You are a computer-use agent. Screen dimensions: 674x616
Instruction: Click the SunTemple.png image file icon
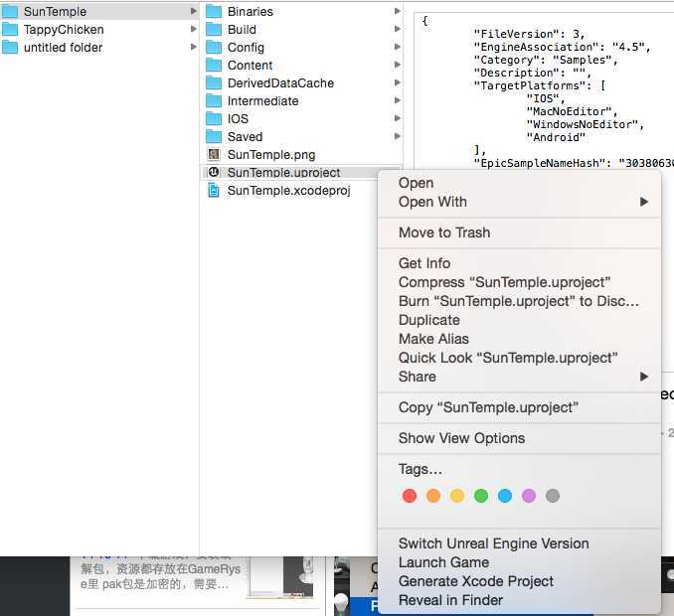pos(214,154)
